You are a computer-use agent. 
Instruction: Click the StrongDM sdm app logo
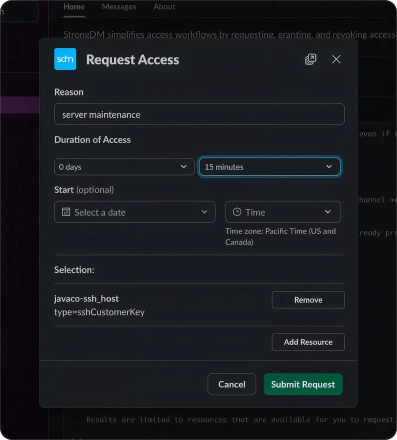coord(65,59)
